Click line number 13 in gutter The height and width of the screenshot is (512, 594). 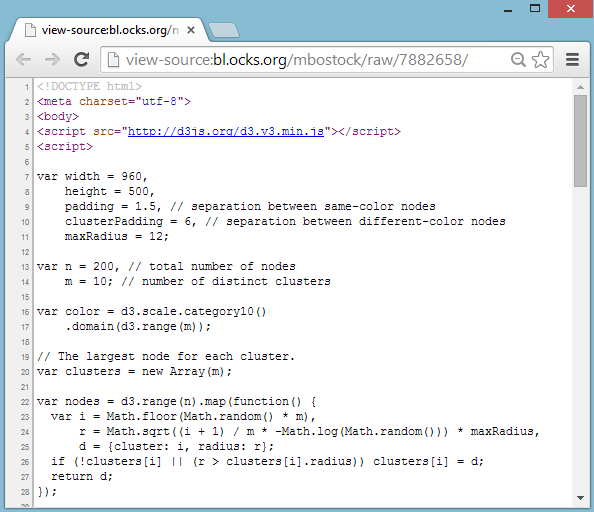tap(25, 267)
